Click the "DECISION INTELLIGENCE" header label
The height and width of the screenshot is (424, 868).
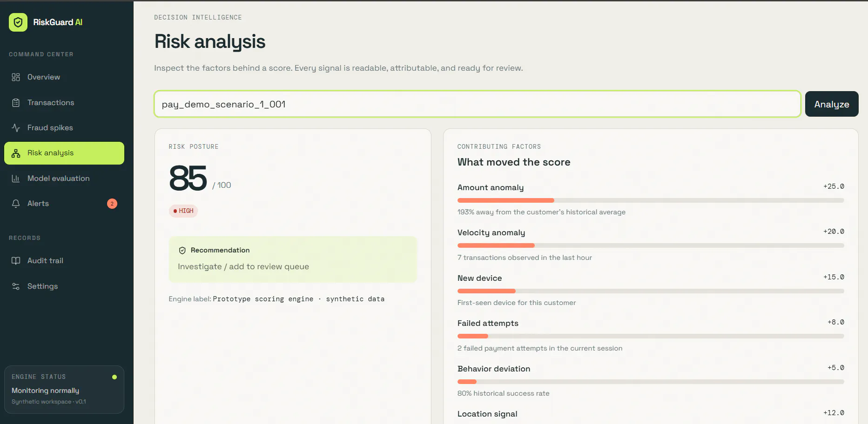198,18
